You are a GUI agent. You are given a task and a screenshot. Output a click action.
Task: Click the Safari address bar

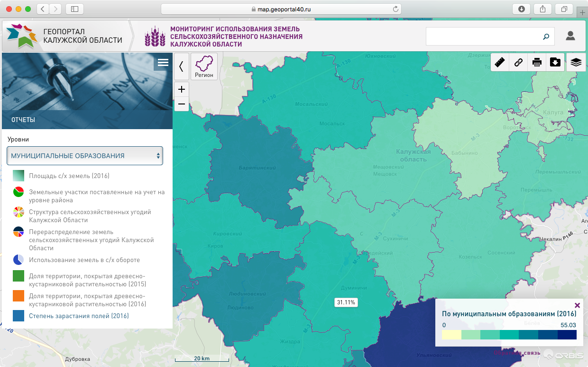point(281,9)
